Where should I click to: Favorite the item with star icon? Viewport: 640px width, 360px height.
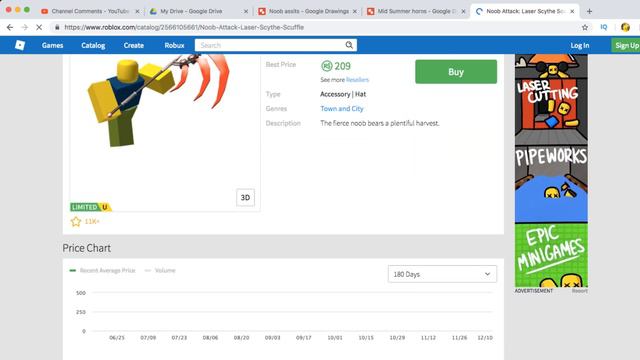click(x=76, y=222)
